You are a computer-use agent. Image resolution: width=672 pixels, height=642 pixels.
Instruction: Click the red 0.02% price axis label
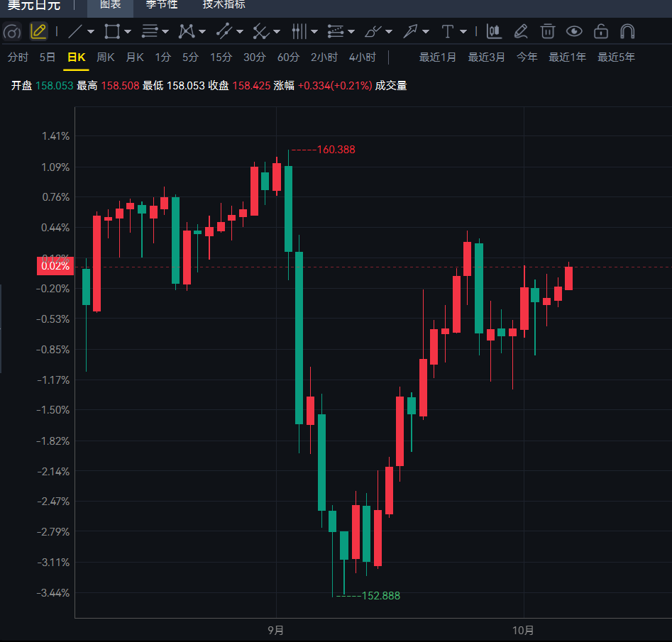[x=55, y=266]
